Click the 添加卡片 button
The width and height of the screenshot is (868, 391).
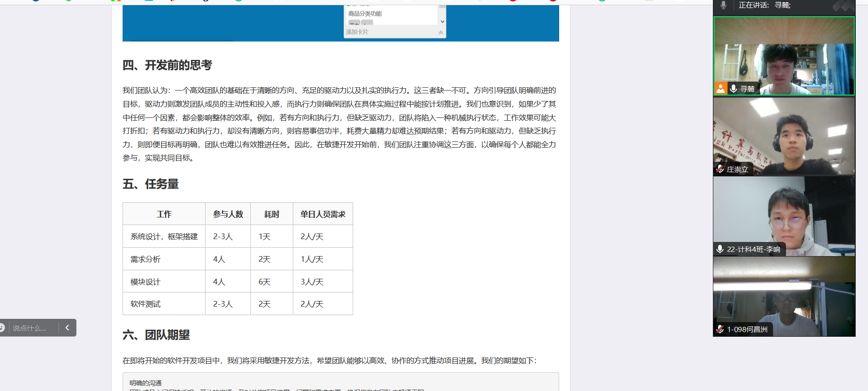click(357, 32)
